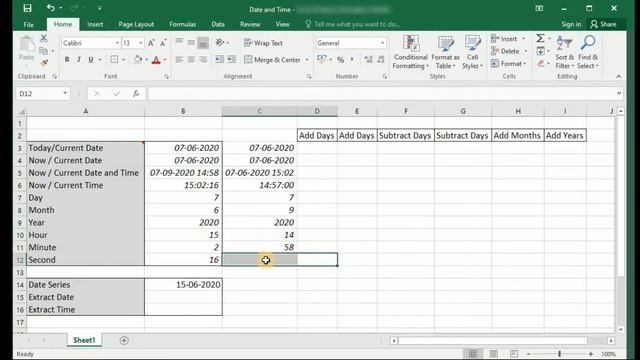Screen dimensions: 640x360
Task: Click the Orientation text angle icon
Action: coord(220,42)
